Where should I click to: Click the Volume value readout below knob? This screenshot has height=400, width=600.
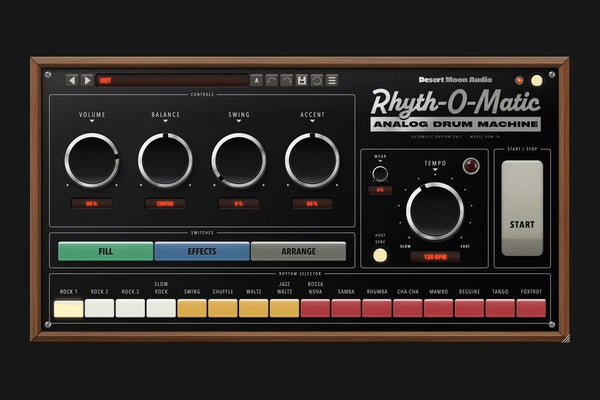click(92, 204)
